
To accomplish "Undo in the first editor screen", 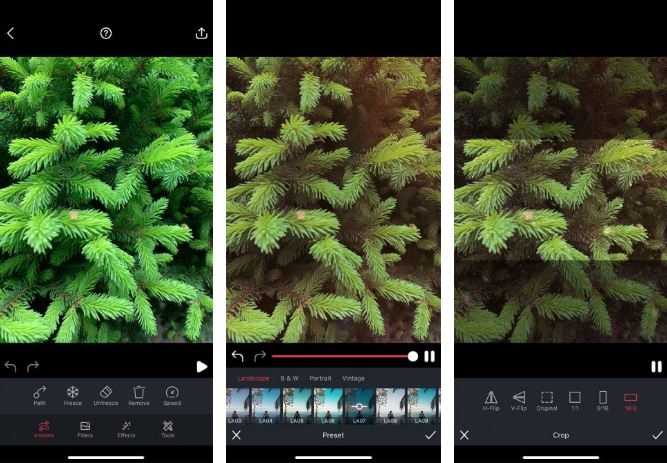I will coord(11,366).
